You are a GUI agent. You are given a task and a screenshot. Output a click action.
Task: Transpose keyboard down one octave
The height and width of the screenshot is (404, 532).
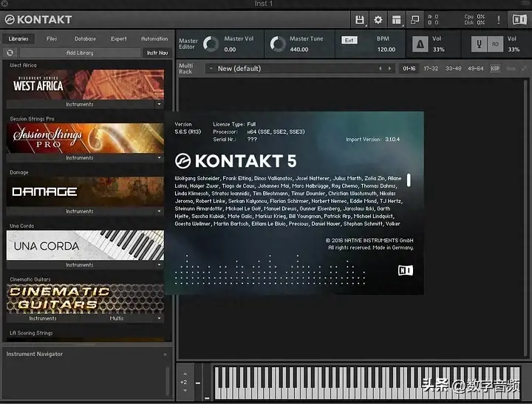point(185,391)
